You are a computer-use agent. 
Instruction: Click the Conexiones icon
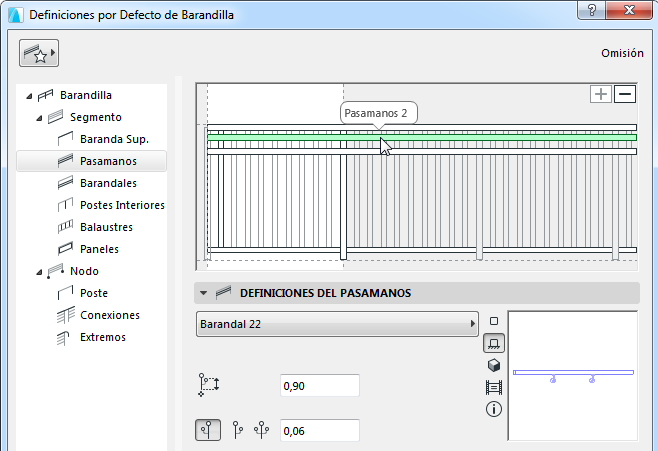65,315
